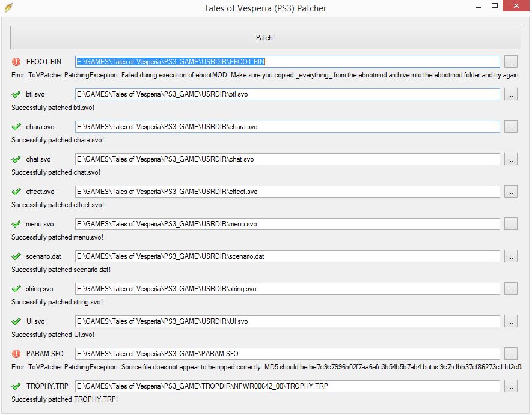Click 'Successfully patched btl.svo!' status text
This screenshot has width=532, height=415.
[x=53, y=108]
